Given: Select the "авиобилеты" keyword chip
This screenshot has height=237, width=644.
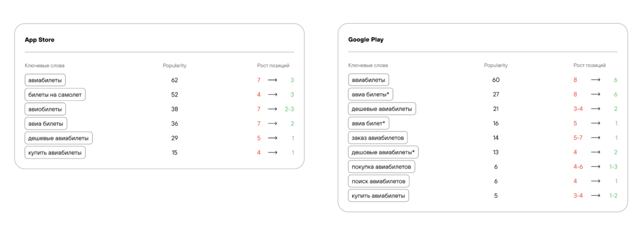Looking at the screenshot, I should [x=45, y=109].
